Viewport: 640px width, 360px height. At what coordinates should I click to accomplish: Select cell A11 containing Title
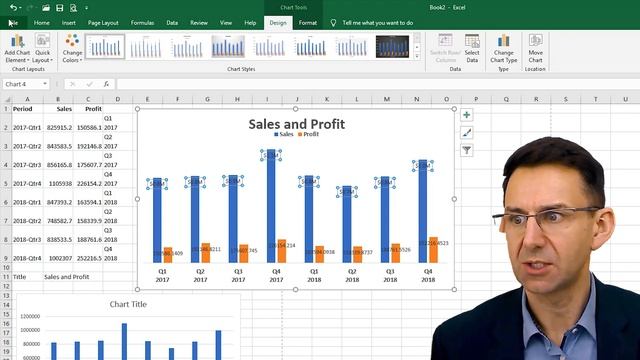pos(27,277)
